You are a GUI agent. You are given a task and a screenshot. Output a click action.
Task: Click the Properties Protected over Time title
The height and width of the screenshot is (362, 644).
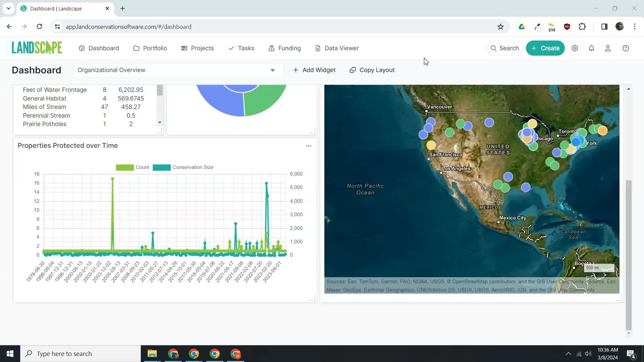[68, 146]
